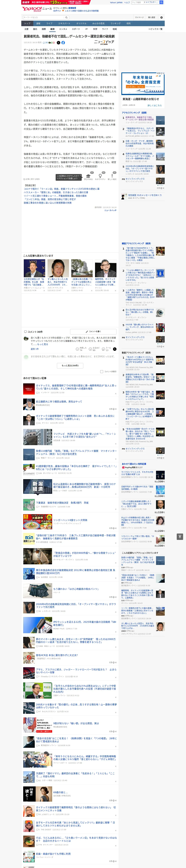
Task: Expand replies via 返信 1件
Action: click(x=35, y=349)
